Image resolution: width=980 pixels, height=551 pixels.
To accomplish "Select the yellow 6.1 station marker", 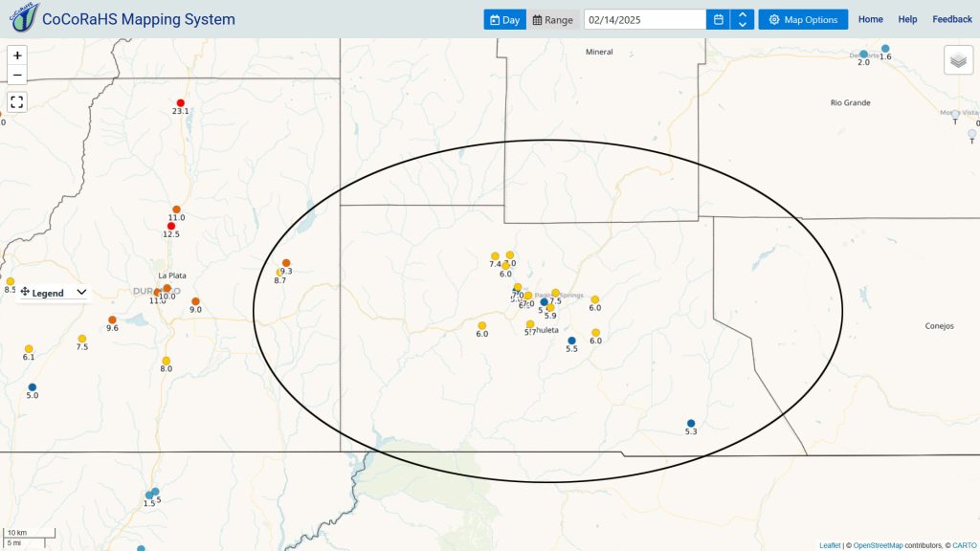I will click(x=29, y=349).
